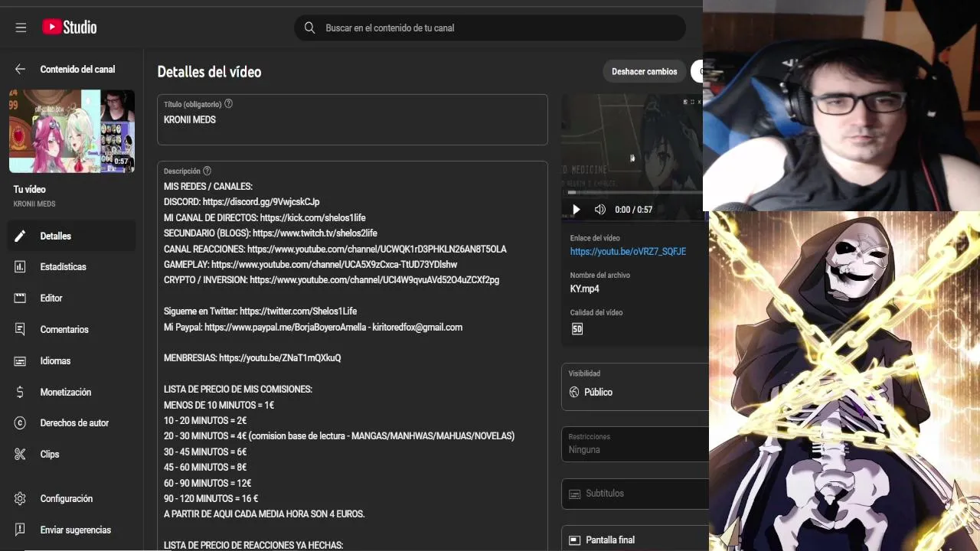The width and height of the screenshot is (980, 551).
Task: Click the 'Tu vídeo' label in sidebar
Action: click(x=30, y=189)
